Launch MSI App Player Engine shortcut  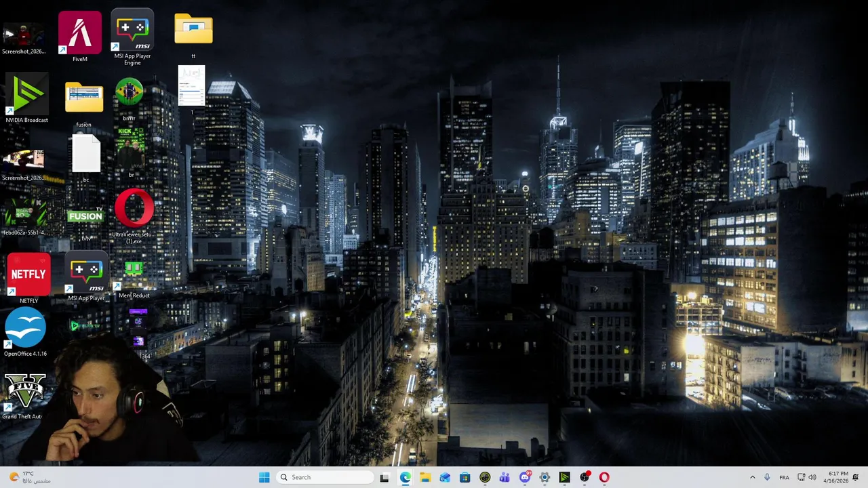[132, 37]
